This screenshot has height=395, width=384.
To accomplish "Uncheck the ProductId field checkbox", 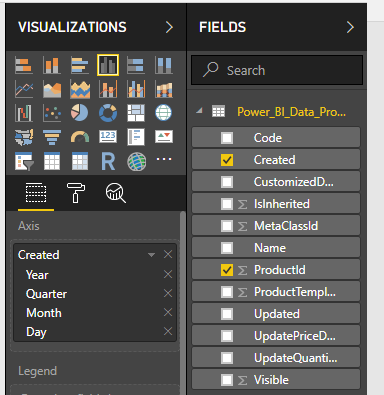I will click(x=227, y=270).
